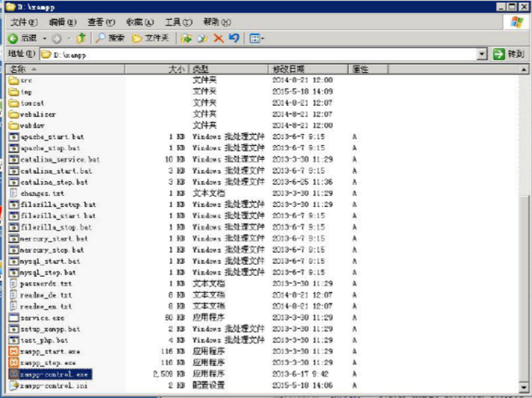The width and height of the screenshot is (532, 398).
Task: Click the Forward arrow icon
Action: tap(57, 39)
